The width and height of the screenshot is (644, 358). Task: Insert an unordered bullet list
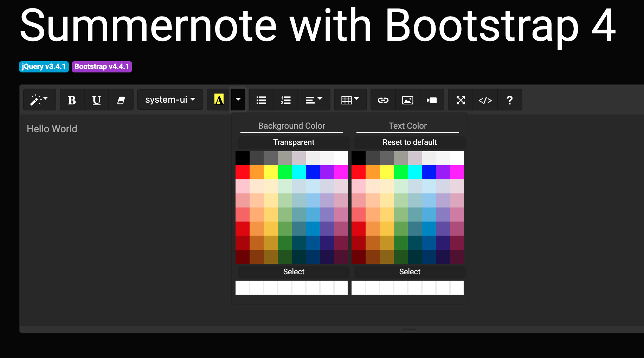click(261, 100)
